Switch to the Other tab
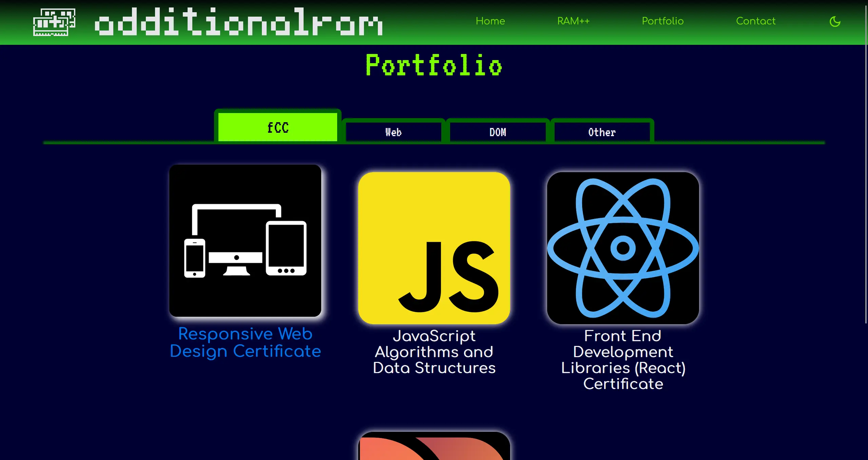Image resolution: width=868 pixels, height=460 pixels. click(602, 132)
